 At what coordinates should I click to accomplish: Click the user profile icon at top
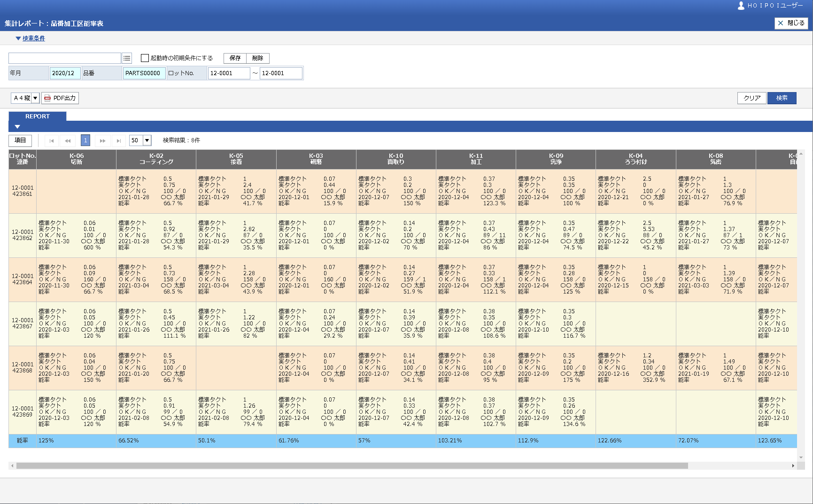(741, 6)
